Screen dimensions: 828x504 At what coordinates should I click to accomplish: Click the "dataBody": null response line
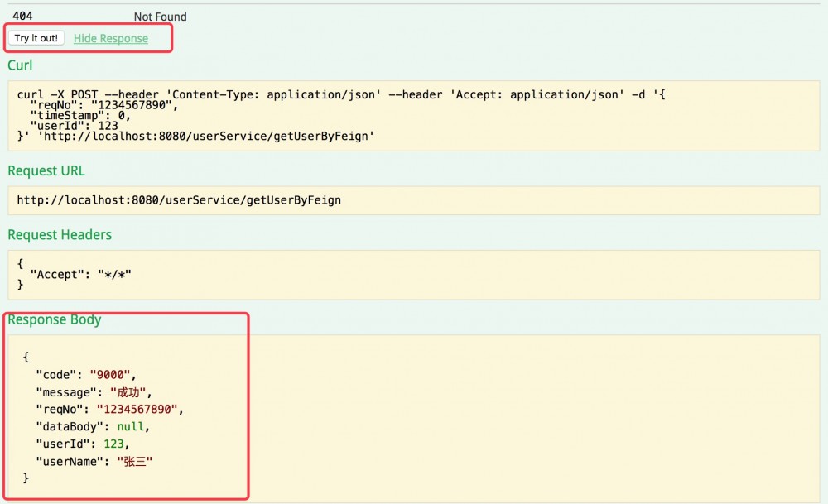point(91,426)
